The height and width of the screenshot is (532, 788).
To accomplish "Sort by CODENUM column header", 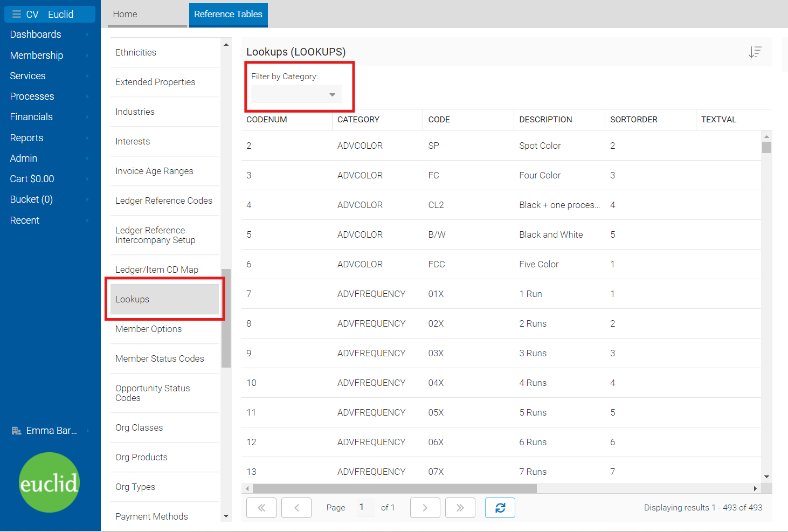I will (287, 120).
